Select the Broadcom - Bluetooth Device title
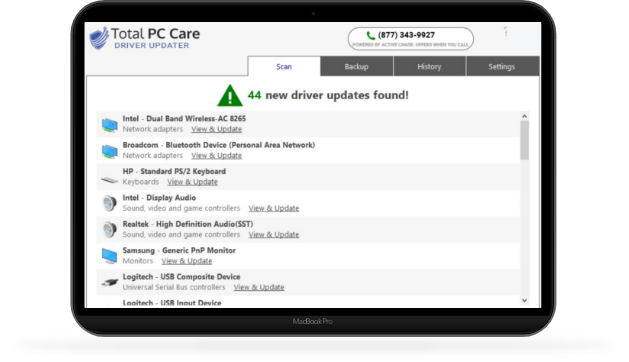 point(219,145)
